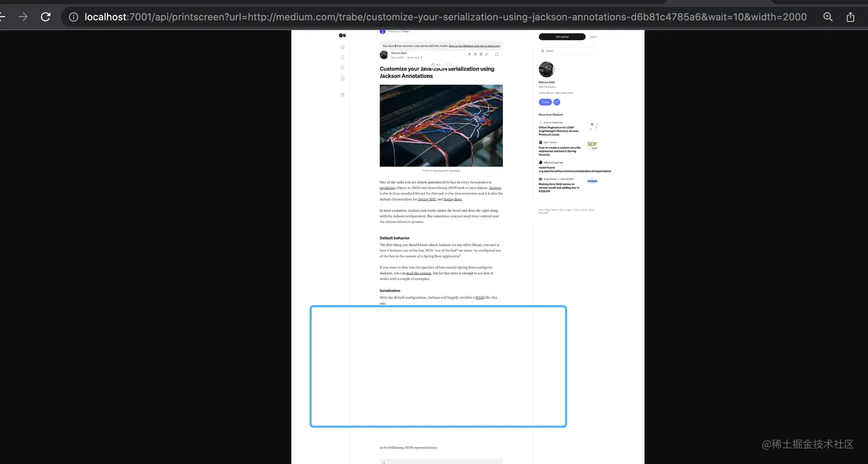
Task: Click Marcos Abel name in article byline
Action: tap(399, 53)
